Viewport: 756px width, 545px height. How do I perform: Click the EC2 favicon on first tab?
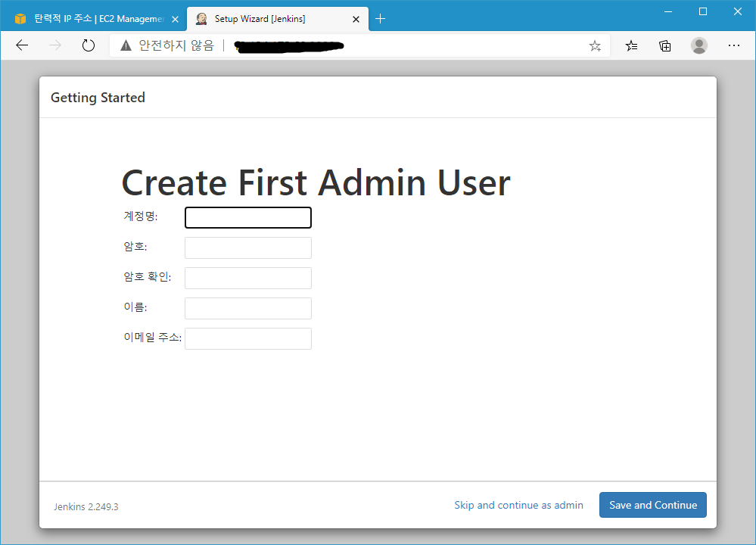pyautogui.click(x=20, y=19)
